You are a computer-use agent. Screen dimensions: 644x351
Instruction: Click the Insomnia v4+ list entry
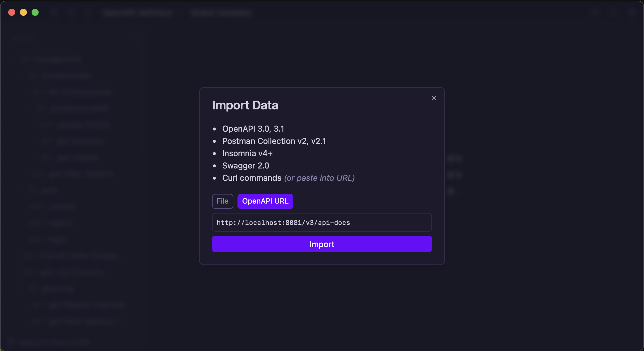[247, 154]
